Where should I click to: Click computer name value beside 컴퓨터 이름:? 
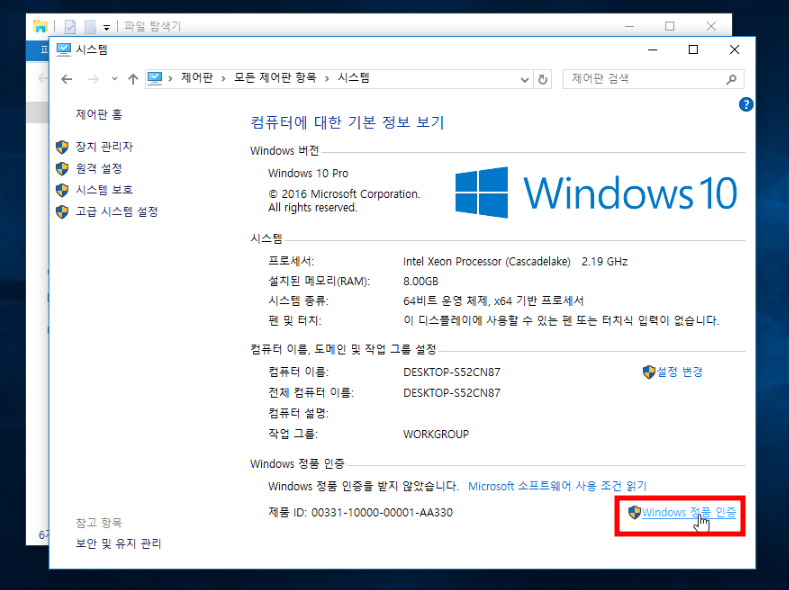[451, 372]
